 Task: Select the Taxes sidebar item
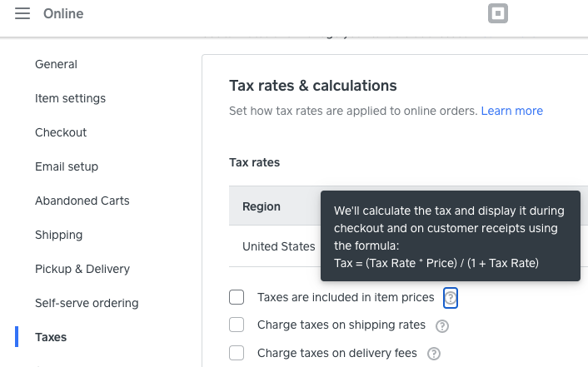pos(51,337)
